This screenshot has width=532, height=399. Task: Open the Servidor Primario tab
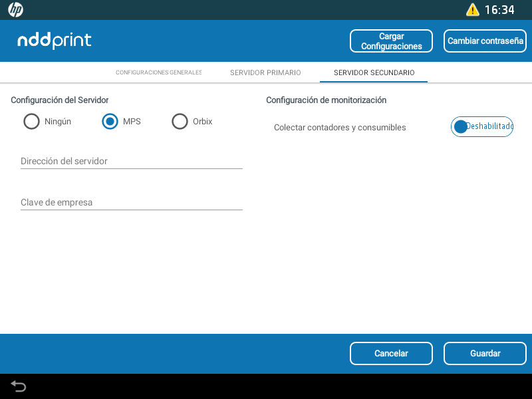(265, 72)
